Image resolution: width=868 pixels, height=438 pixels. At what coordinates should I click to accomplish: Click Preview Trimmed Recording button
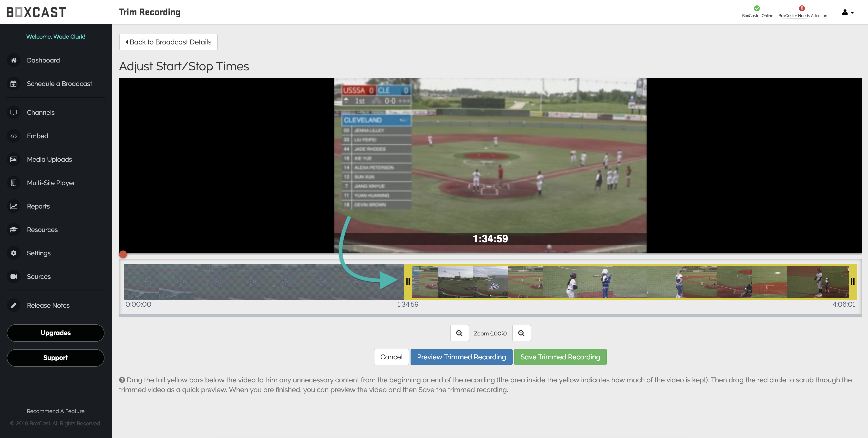[461, 357]
